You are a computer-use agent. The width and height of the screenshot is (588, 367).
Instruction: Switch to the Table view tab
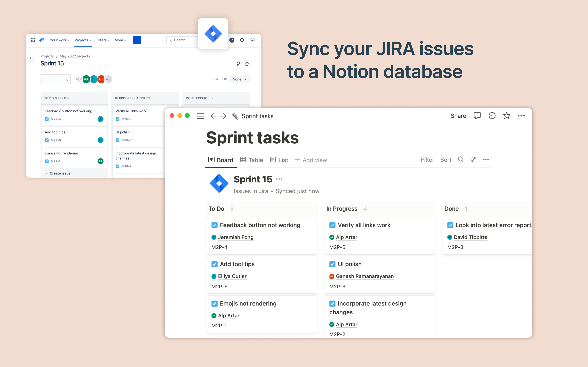click(252, 160)
